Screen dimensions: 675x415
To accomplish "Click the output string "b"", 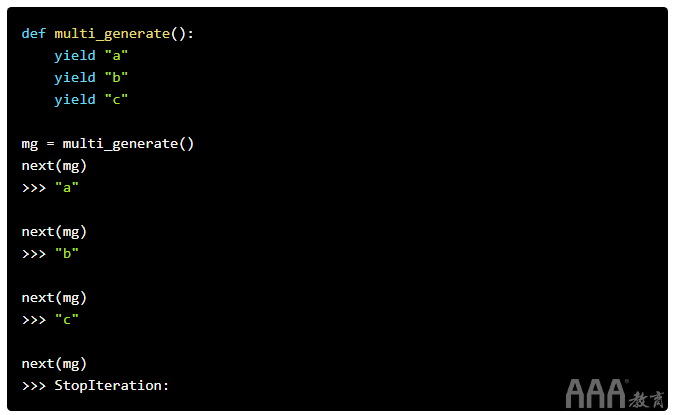I will [x=67, y=254].
